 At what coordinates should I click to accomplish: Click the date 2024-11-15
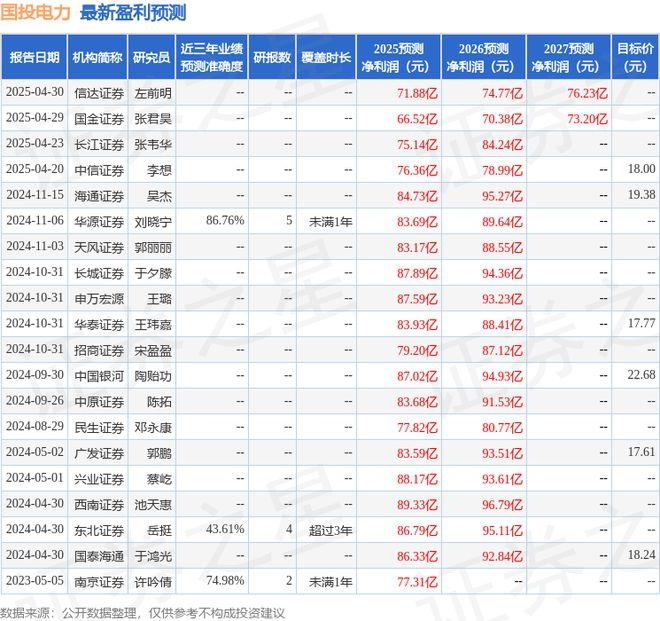tap(35, 195)
